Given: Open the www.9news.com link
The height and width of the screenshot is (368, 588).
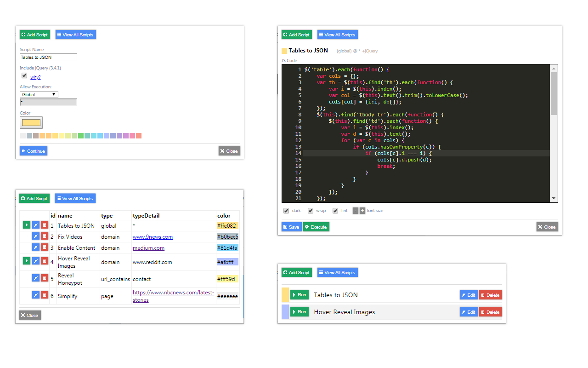Looking at the screenshot, I should [x=153, y=237].
